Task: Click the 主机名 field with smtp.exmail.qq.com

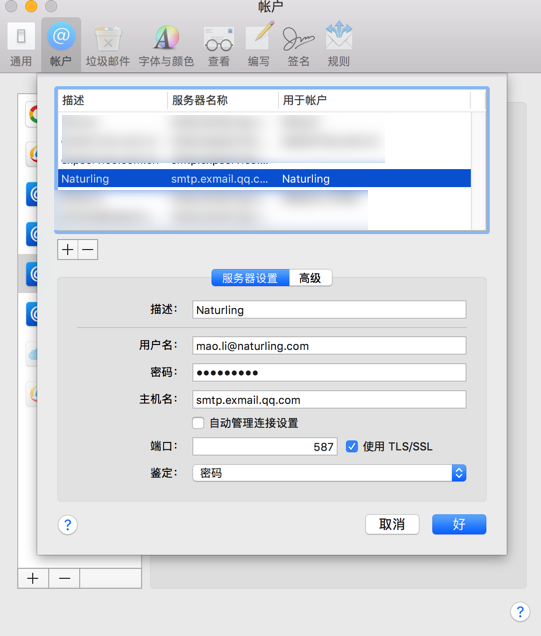Action: (x=329, y=400)
